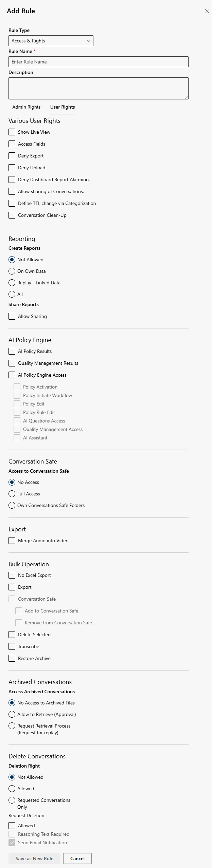Enable Allow Sharing under Share Reports
This screenshot has height=868, width=212.
pos(12,316)
